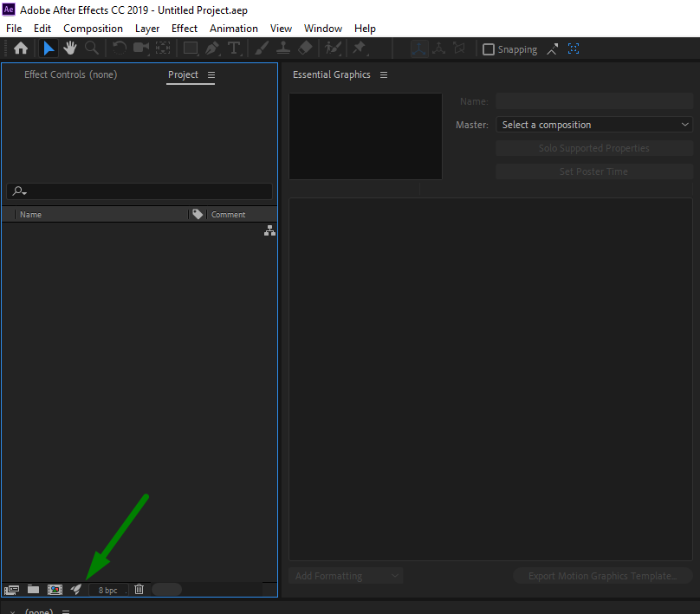The image size is (700, 614).
Task: Open the View menu
Action: [x=281, y=29]
